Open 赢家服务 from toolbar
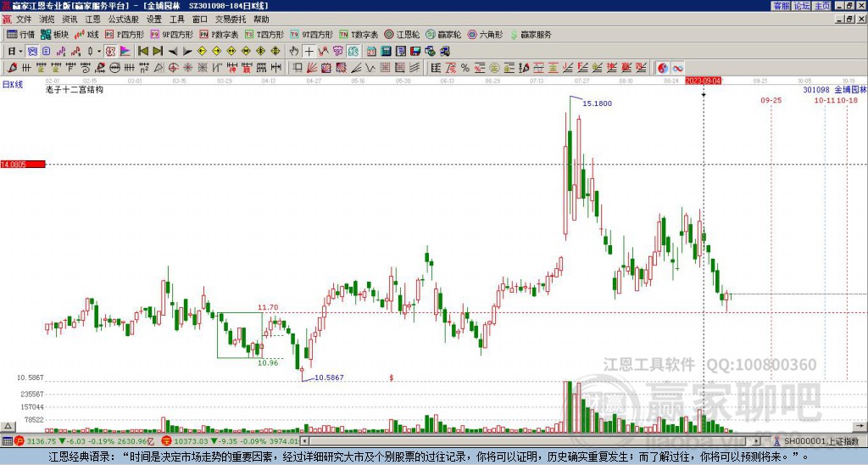868x465 pixels. [531, 34]
